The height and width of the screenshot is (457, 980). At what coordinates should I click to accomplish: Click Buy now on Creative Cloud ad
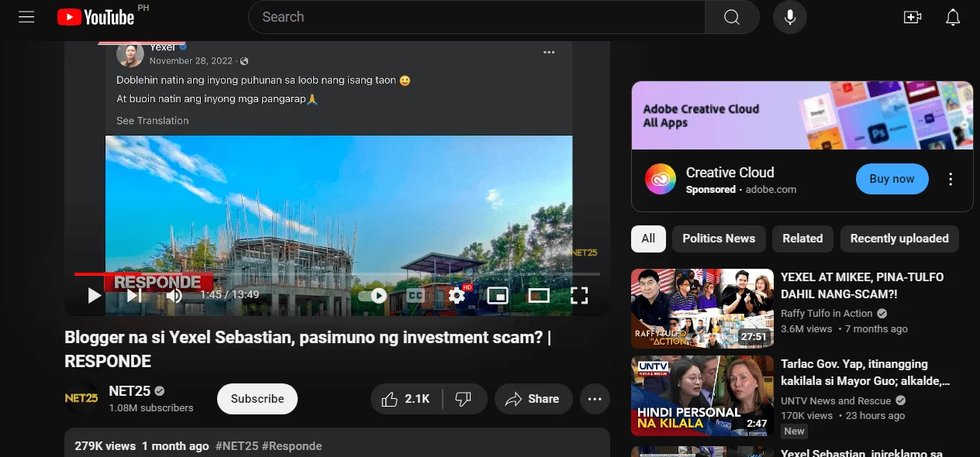pyautogui.click(x=892, y=179)
